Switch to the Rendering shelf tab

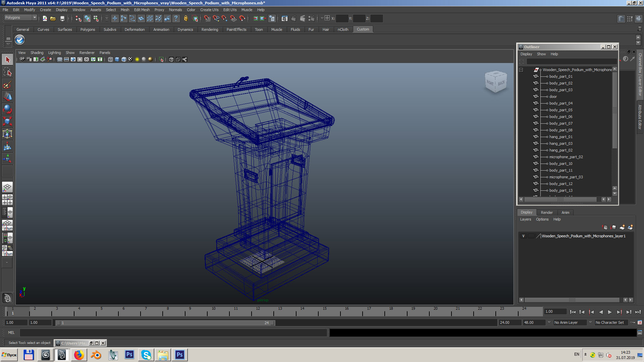pos(210,29)
